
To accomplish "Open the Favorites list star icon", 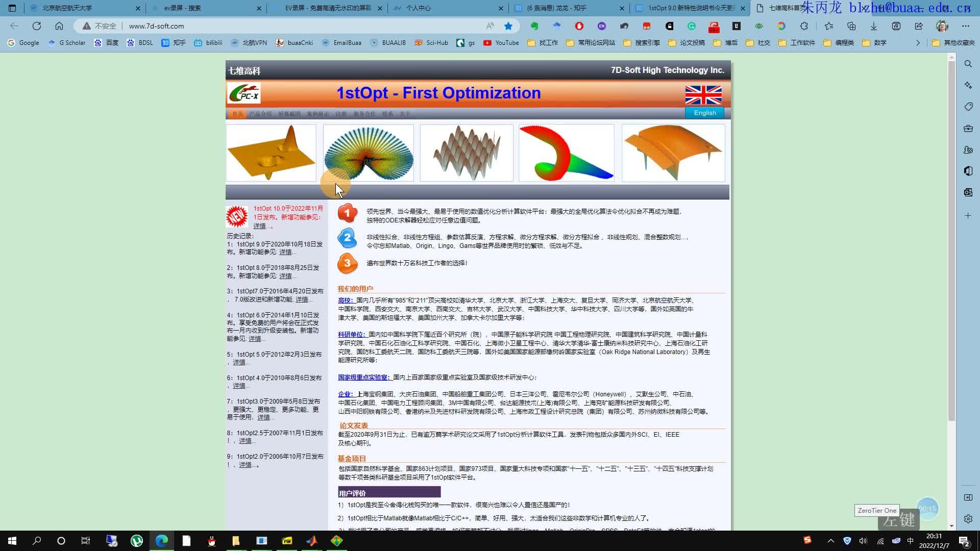I will 829,26.
